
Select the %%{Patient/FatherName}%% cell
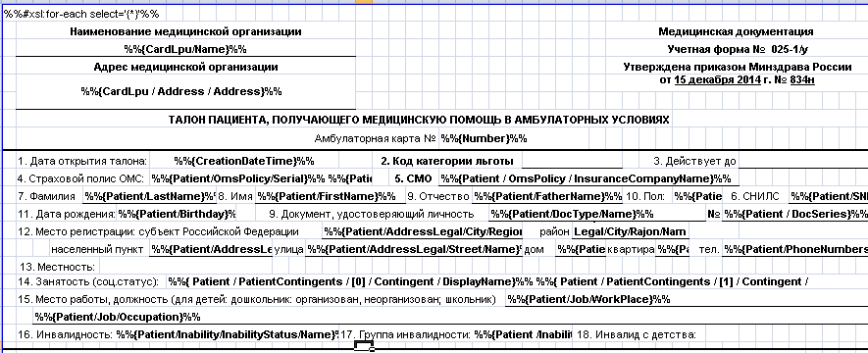click(x=547, y=196)
